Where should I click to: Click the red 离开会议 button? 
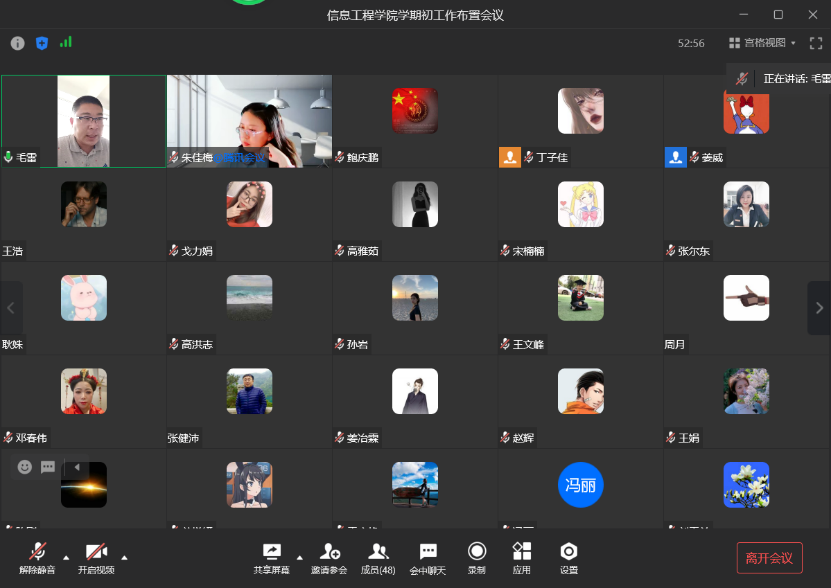(768, 558)
